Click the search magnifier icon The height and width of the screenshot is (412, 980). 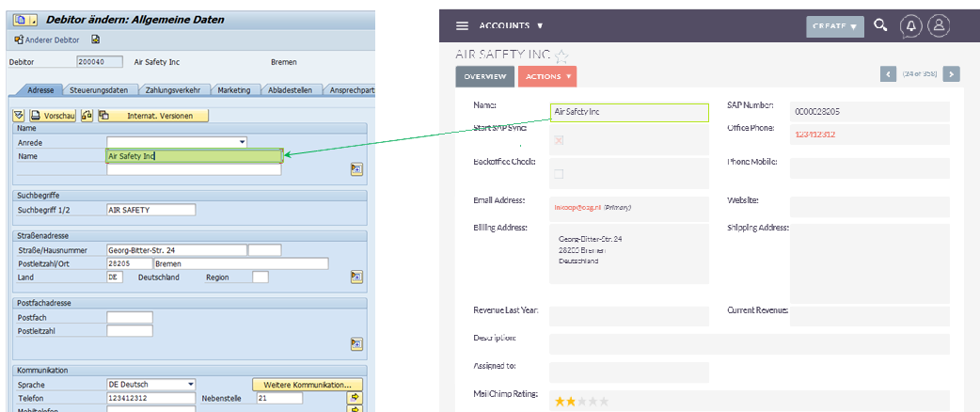pos(880,25)
